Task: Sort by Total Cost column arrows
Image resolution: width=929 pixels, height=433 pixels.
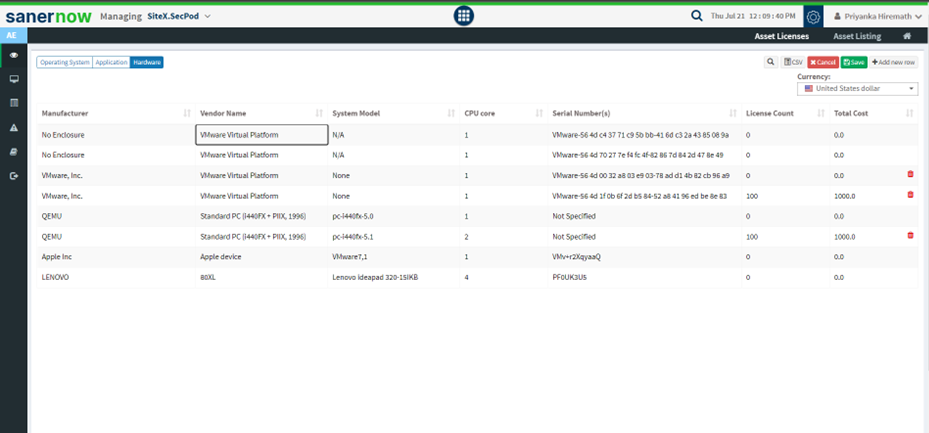Action: [909, 113]
